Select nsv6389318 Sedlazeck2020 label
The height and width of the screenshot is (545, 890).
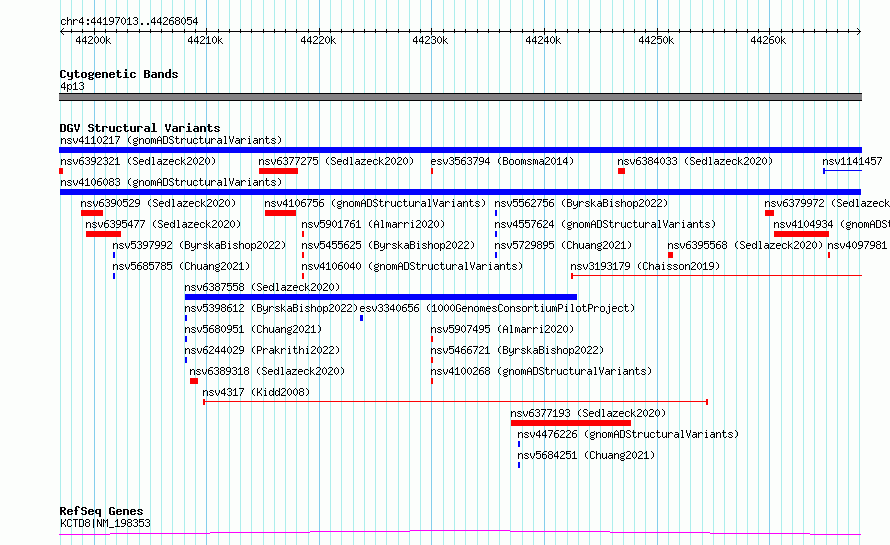point(267,371)
